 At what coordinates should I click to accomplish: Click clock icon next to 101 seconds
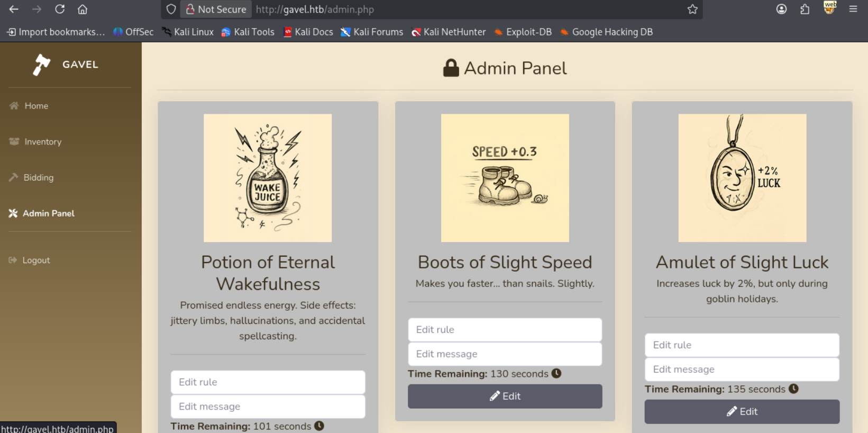[x=319, y=426]
